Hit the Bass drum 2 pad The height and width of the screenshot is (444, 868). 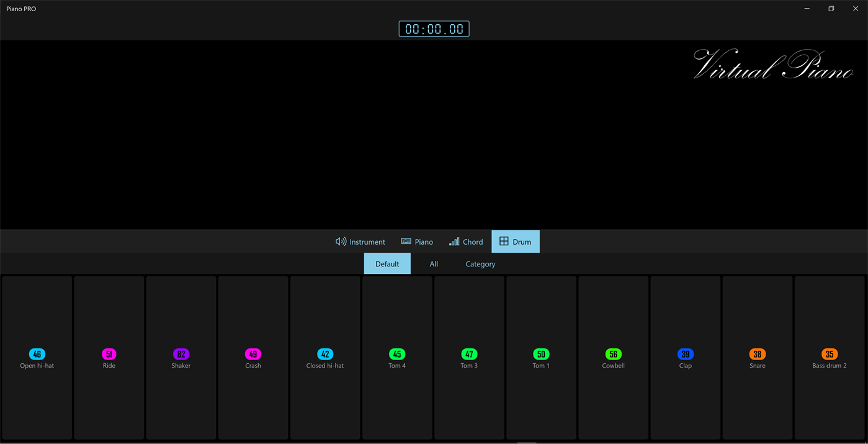click(829, 357)
